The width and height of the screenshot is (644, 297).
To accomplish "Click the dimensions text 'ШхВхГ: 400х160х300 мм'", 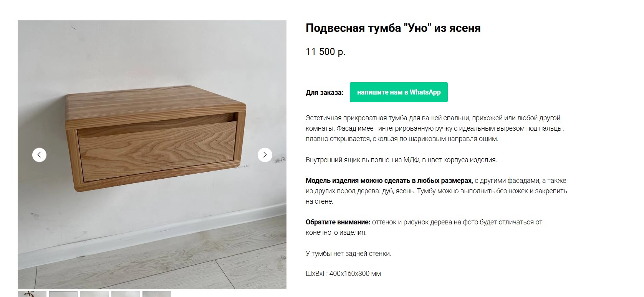I will [x=343, y=274].
